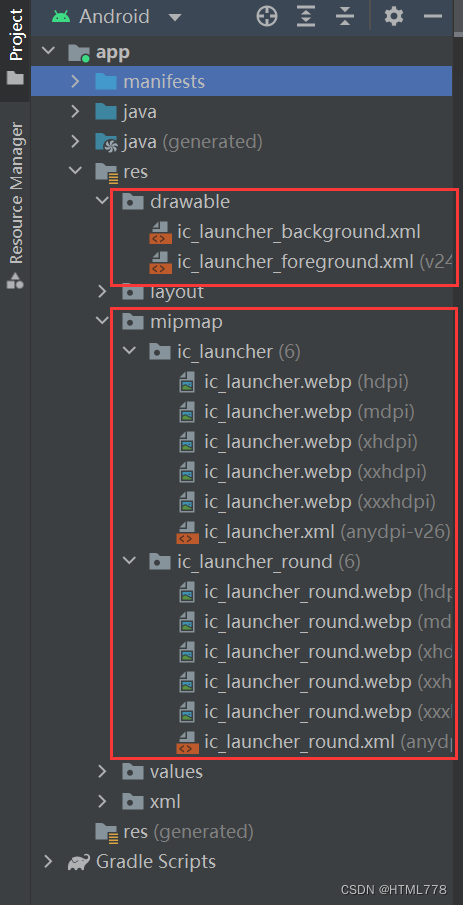The height and width of the screenshot is (905, 463).
Task: Select the first ic_launcher_round.webp file name
Action: (x=308, y=592)
